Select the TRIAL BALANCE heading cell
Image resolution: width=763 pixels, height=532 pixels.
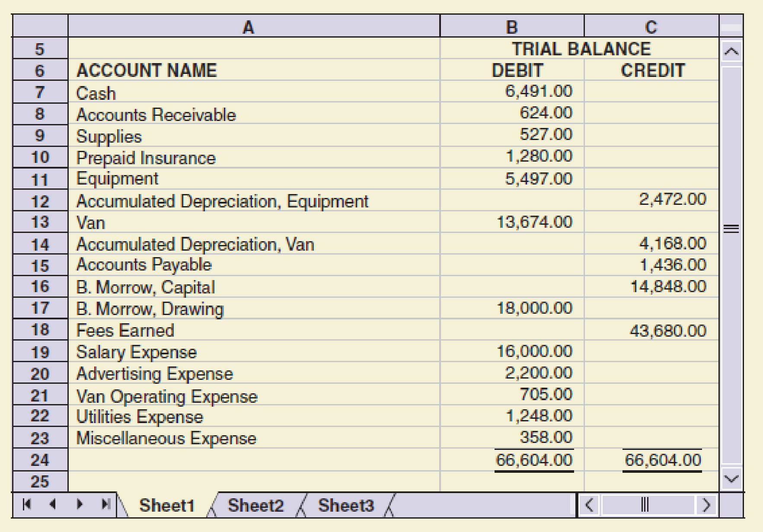pyautogui.click(x=580, y=48)
